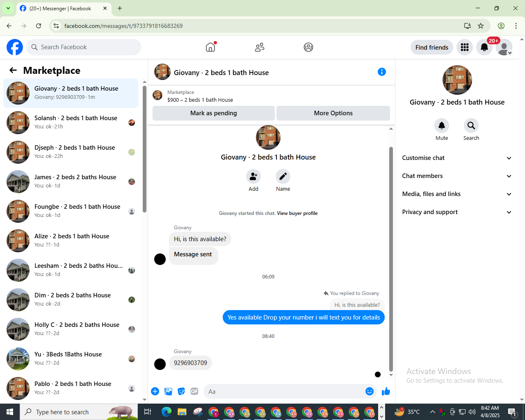The width and height of the screenshot is (525, 420).
Task: Open Yu 3Beds 1Baths House chat
Action: pos(71,359)
